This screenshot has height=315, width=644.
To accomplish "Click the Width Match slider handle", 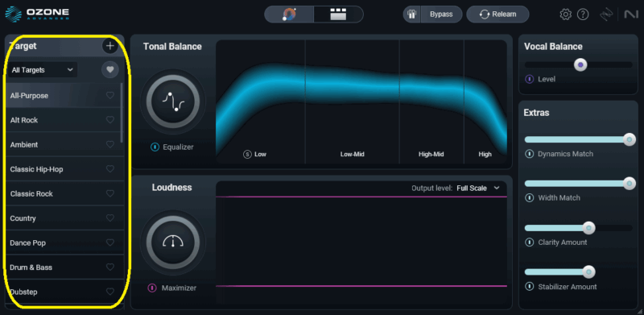I will tap(630, 184).
